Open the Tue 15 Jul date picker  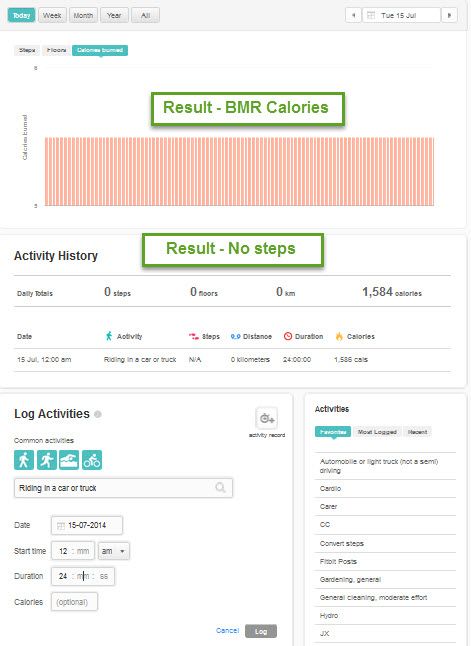click(x=401, y=16)
